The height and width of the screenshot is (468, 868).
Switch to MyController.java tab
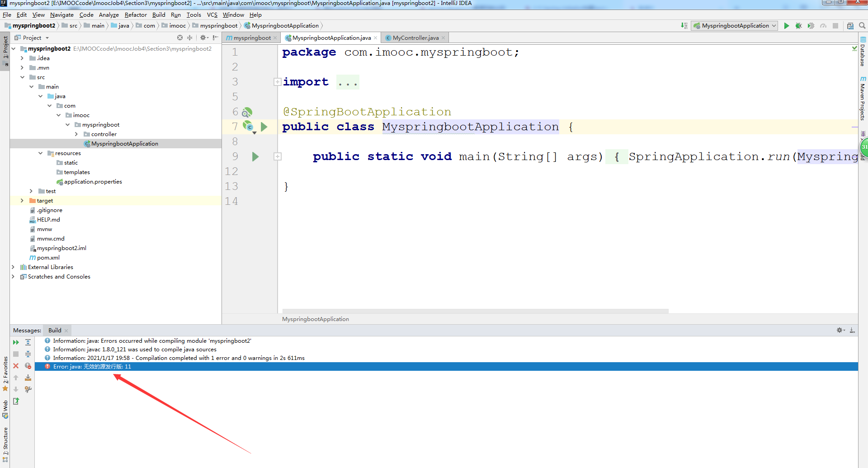tap(415, 38)
